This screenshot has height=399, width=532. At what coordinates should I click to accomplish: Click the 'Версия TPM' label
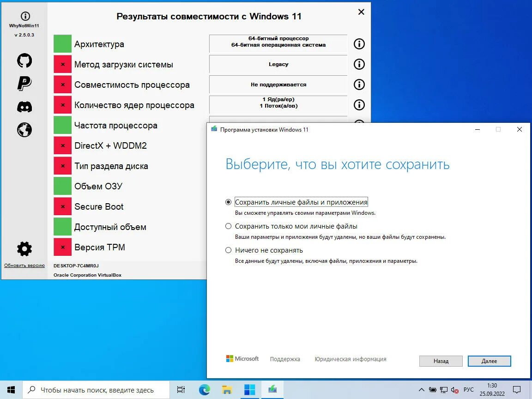coord(100,247)
